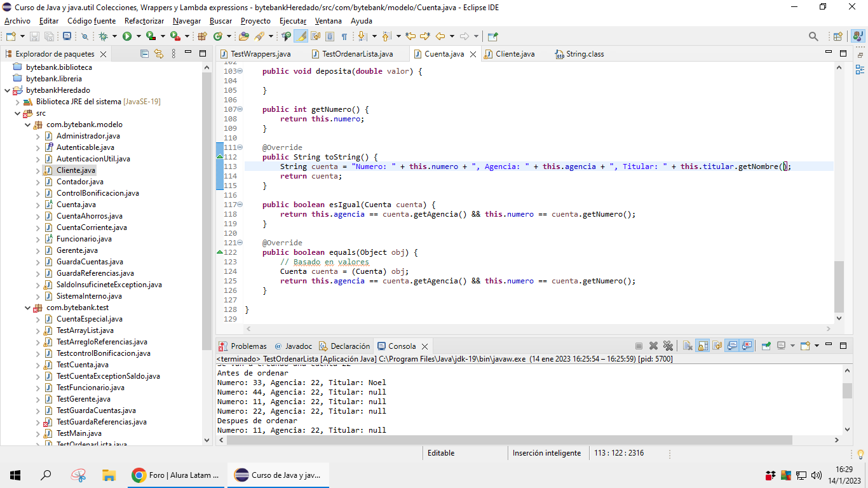The height and width of the screenshot is (488, 868).
Task: Click the Previous Annotation arrow icon
Action: [x=386, y=36]
